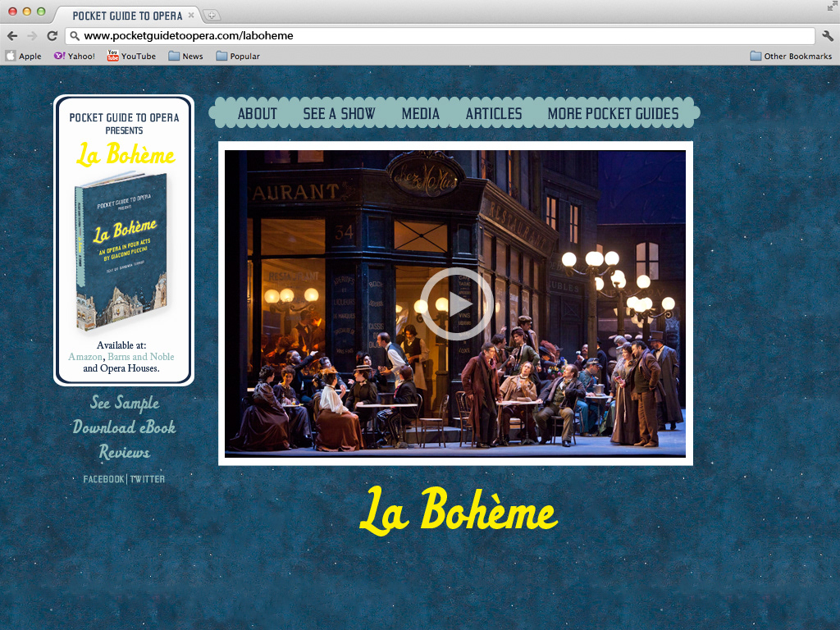
Task: Click the Download eBook link
Action: point(124,427)
